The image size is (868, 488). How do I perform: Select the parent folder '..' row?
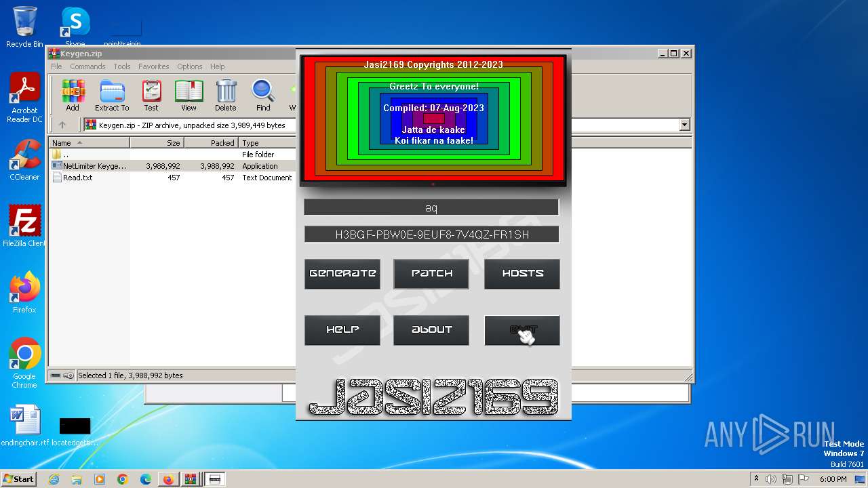pyautogui.click(x=172, y=155)
